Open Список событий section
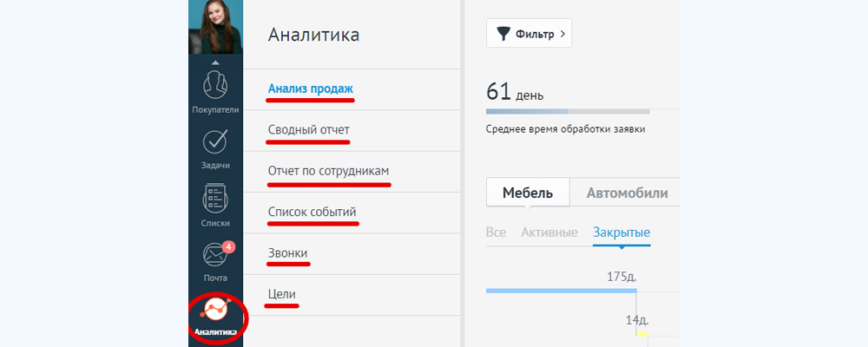The image size is (868, 347). point(312,212)
